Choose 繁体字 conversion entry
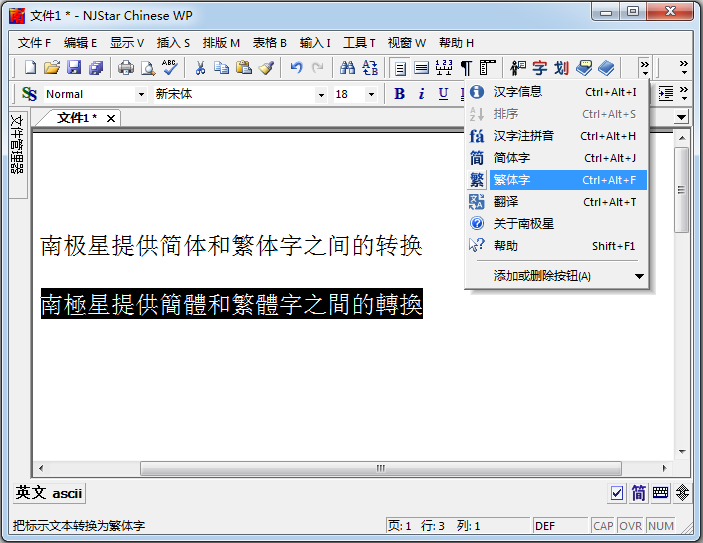The image size is (703, 543). pyautogui.click(x=557, y=180)
